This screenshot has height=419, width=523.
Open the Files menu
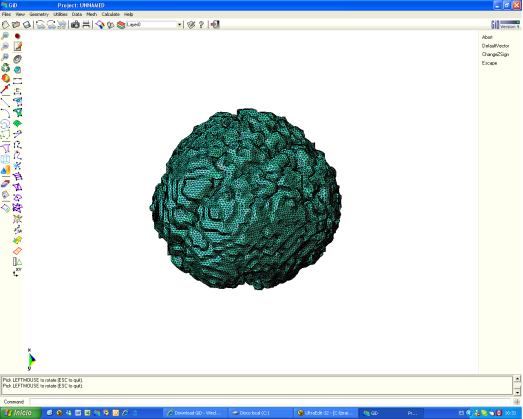(x=6, y=14)
